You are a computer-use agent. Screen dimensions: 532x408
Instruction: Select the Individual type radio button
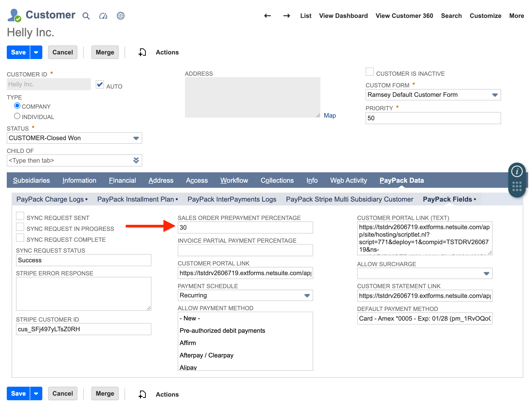pos(17,116)
